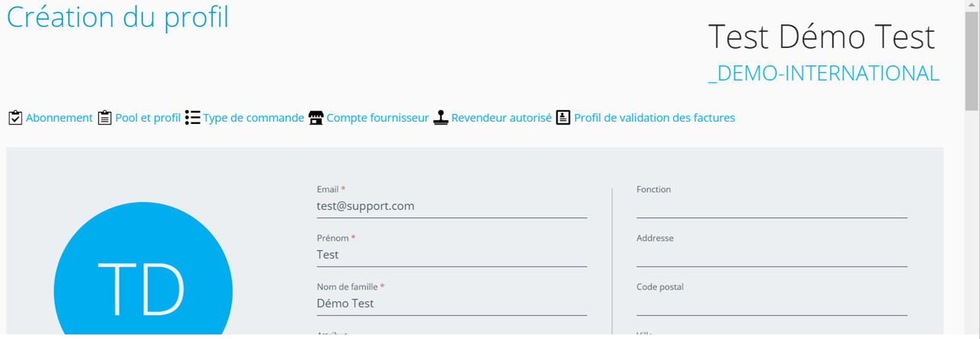This screenshot has width=980, height=339.
Task: Click the Abonnement clipboard-check icon
Action: [x=15, y=118]
